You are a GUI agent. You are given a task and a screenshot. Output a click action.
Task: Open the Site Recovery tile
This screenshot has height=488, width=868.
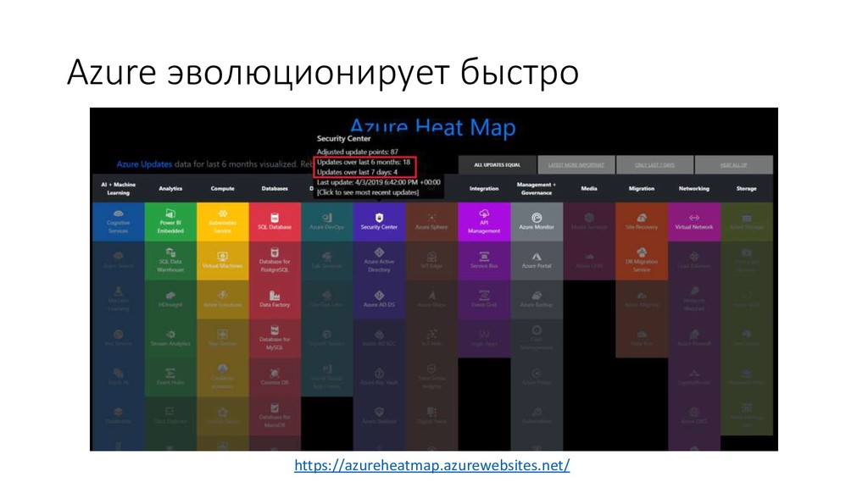coord(642,222)
